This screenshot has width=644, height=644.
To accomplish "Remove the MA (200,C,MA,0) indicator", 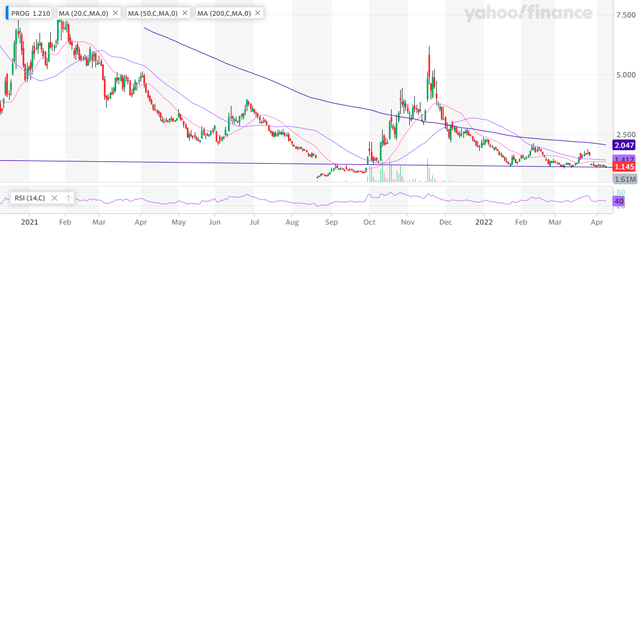I will (257, 13).
